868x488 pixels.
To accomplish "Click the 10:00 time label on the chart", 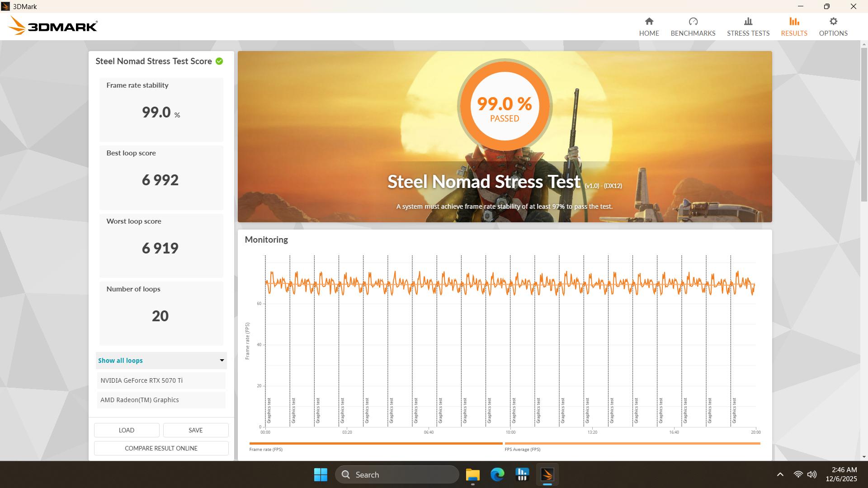I will pos(510,432).
